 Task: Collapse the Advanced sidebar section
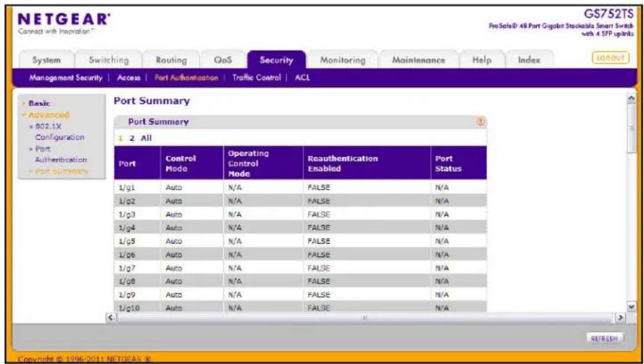click(48, 115)
